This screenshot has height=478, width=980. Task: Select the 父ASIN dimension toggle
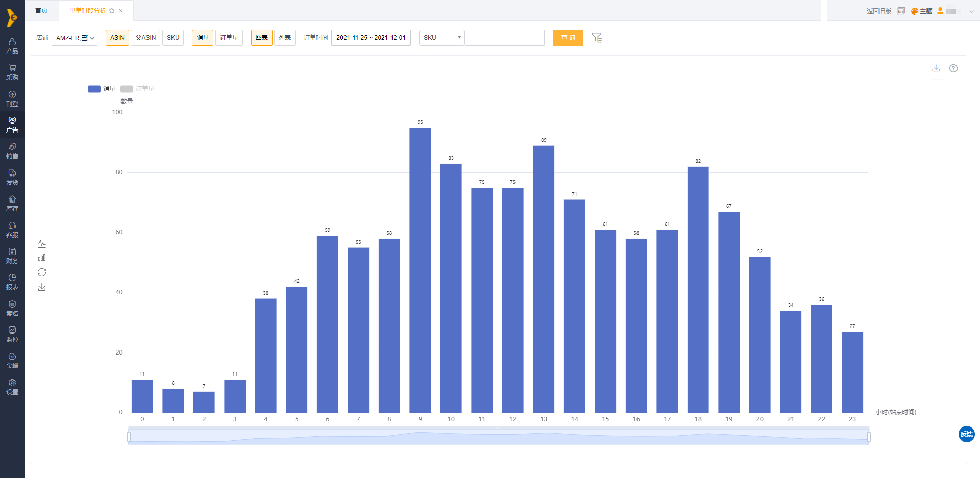tap(145, 38)
